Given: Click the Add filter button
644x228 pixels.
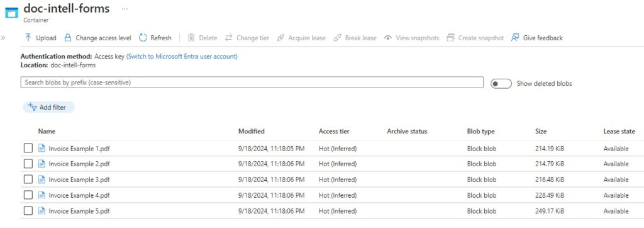Looking at the screenshot, I should click(48, 108).
